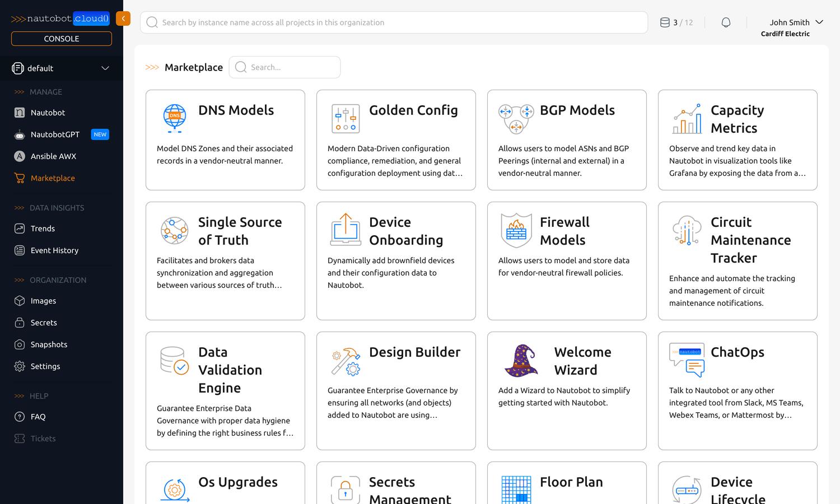Open the FAQ page
The image size is (840, 504).
click(38, 416)
